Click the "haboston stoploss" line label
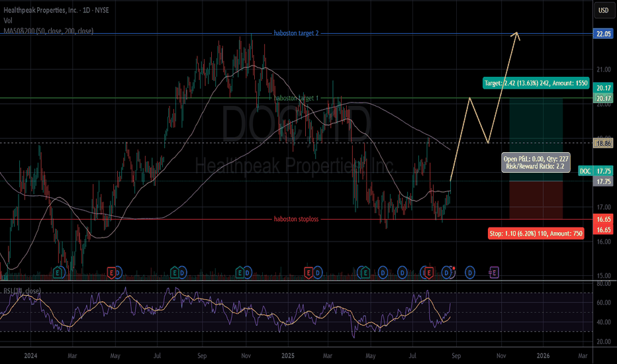The image size is (617, 364). pyautogui.click(x=297, y=219)
